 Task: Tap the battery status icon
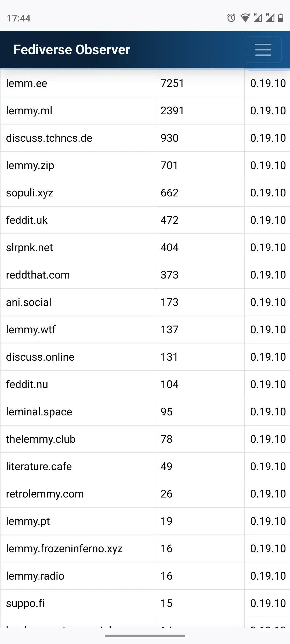point(281,18)
